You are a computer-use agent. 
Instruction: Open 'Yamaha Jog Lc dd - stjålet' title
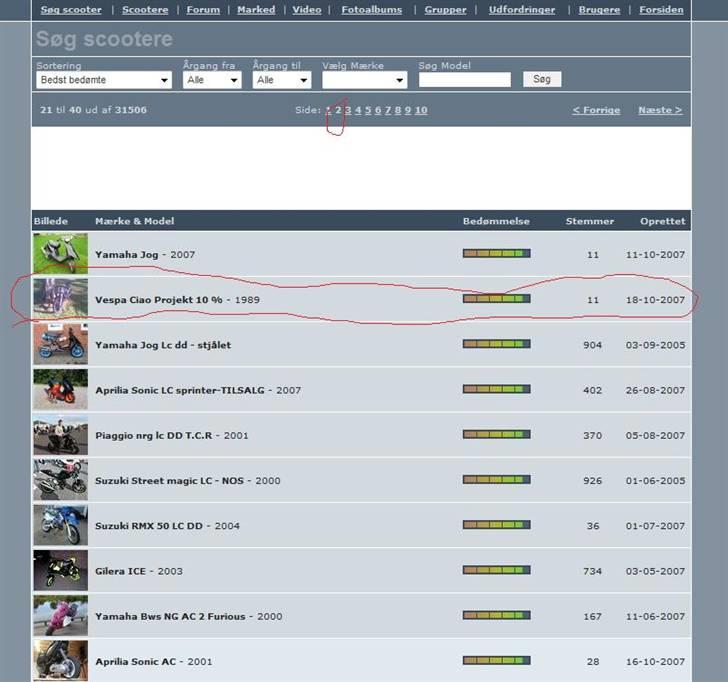coord(163,345)
